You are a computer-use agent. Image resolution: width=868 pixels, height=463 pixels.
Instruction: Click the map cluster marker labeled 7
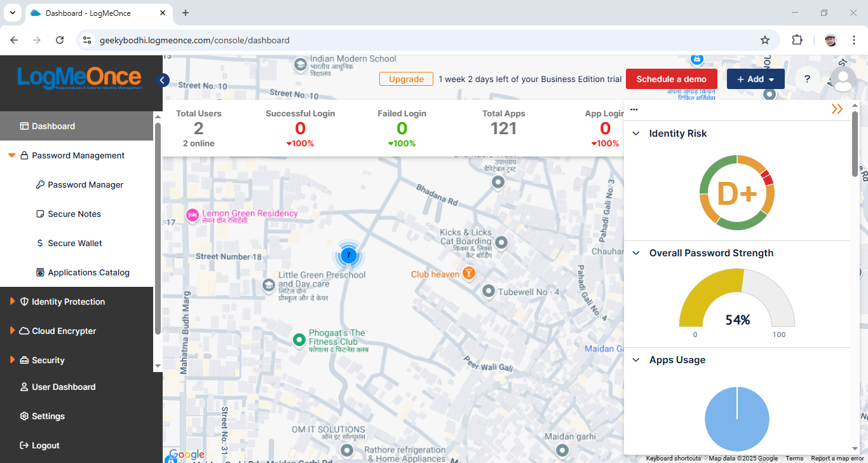[x=348, y=255]
